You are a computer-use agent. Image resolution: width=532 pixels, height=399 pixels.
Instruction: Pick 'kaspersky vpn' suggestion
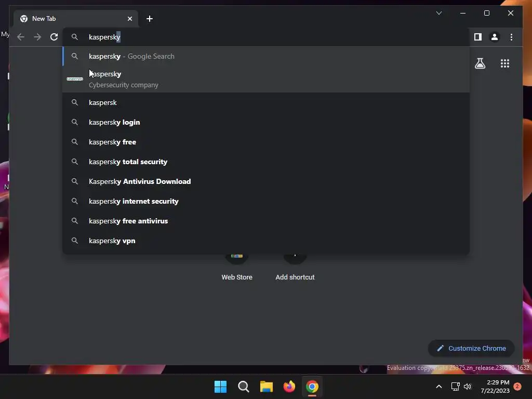point(266,241)
